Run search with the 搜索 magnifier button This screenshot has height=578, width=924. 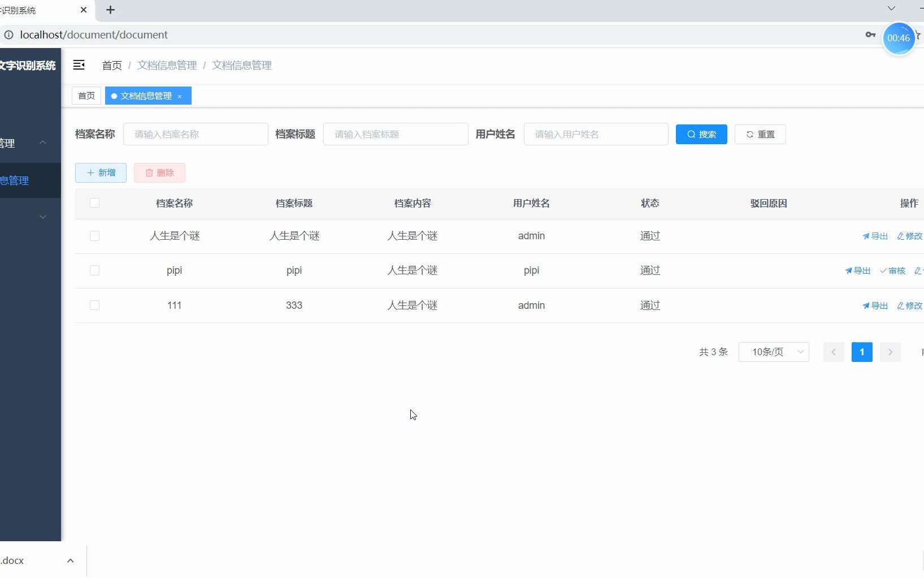[x=701, y=134]
